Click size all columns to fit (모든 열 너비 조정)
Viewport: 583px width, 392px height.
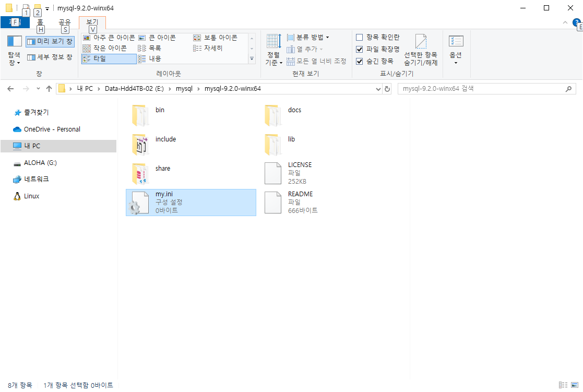(316, 61)
